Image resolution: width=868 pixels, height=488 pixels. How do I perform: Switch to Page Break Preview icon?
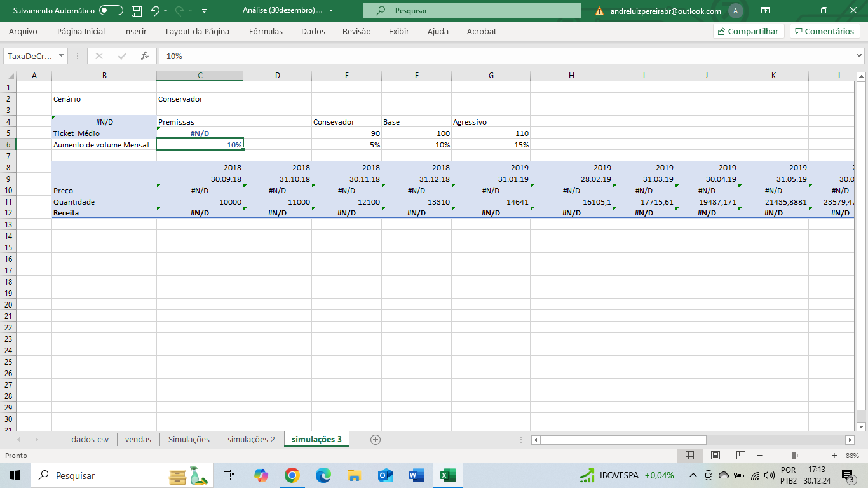(740, 456)
